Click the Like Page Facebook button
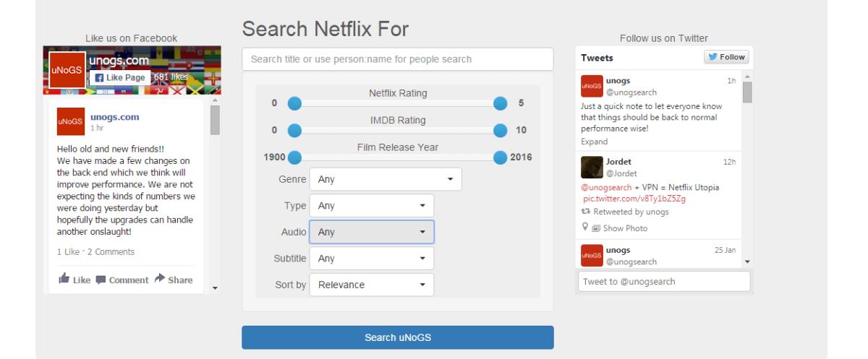 pos(120,77)
